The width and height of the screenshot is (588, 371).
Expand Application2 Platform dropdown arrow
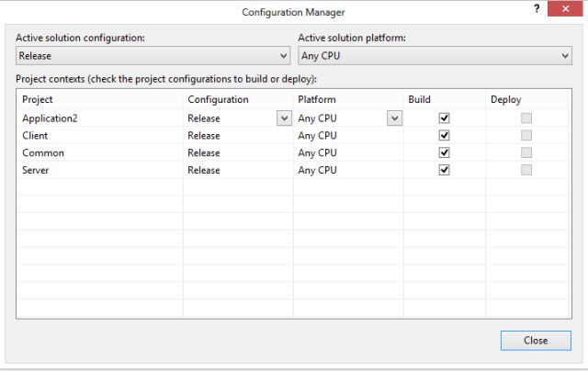point(394,118)
